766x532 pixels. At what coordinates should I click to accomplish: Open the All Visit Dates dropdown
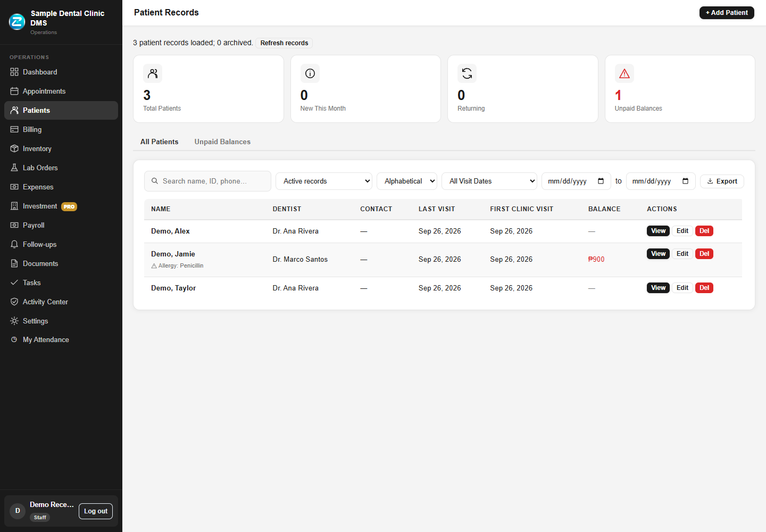(x=489, y=181)
